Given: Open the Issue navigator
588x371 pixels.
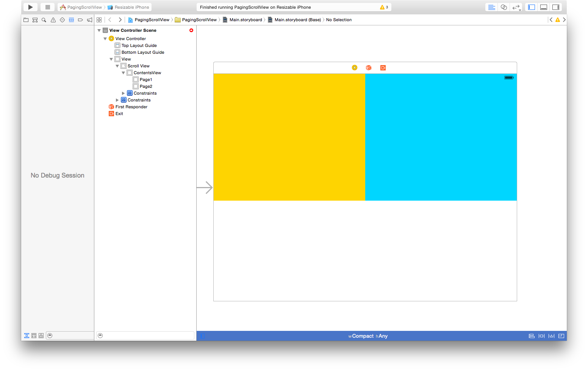Looking at the screenshot, I should [53, 20].
